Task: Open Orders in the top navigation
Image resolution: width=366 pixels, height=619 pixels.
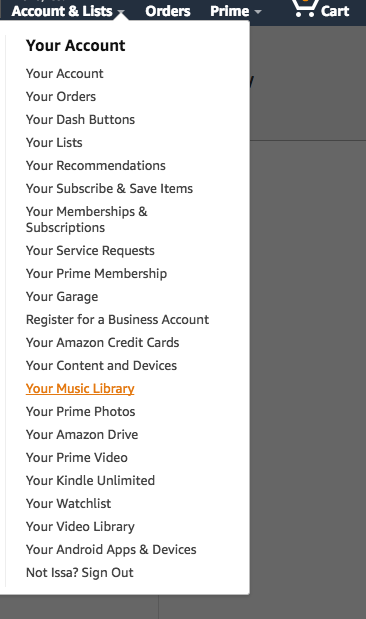Action: pos(168,11)
